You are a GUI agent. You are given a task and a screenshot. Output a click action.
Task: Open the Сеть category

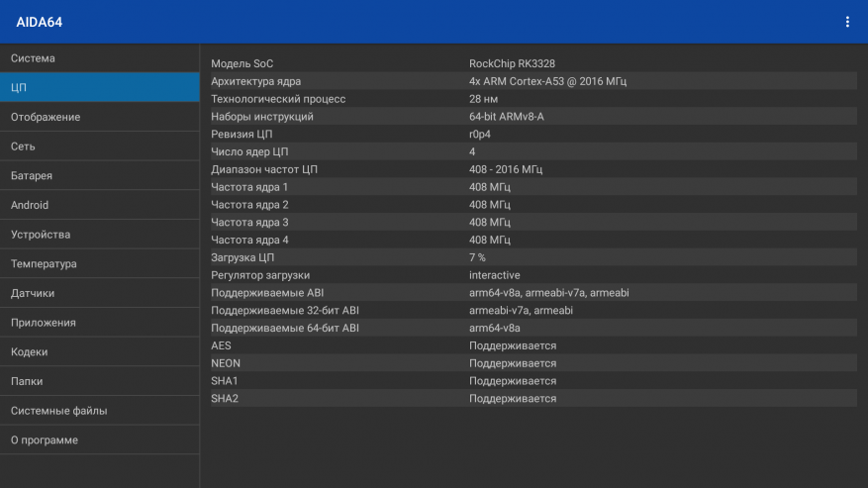point(99,146)
